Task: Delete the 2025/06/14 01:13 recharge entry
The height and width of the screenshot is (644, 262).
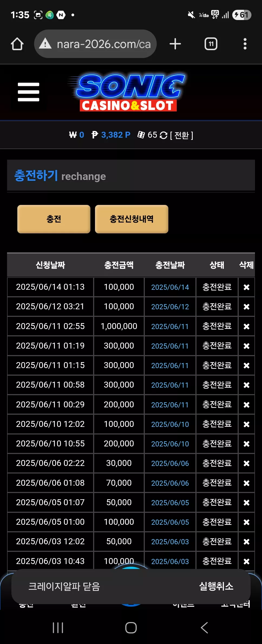Action: (246, 287)
